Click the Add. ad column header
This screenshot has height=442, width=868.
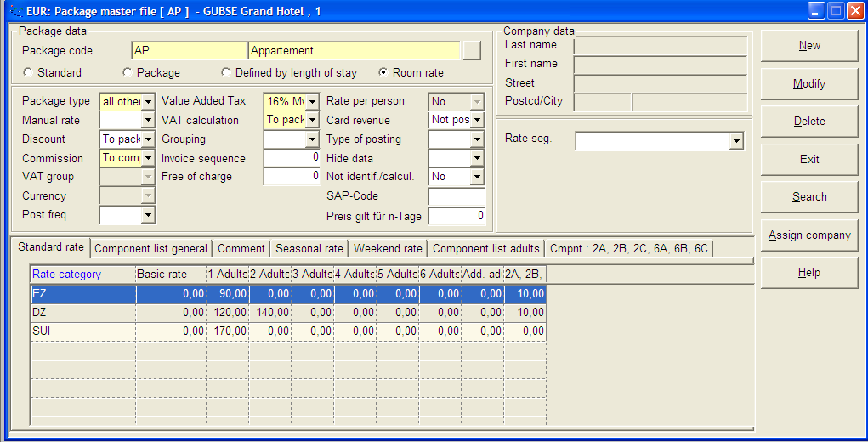coord(482,275)
